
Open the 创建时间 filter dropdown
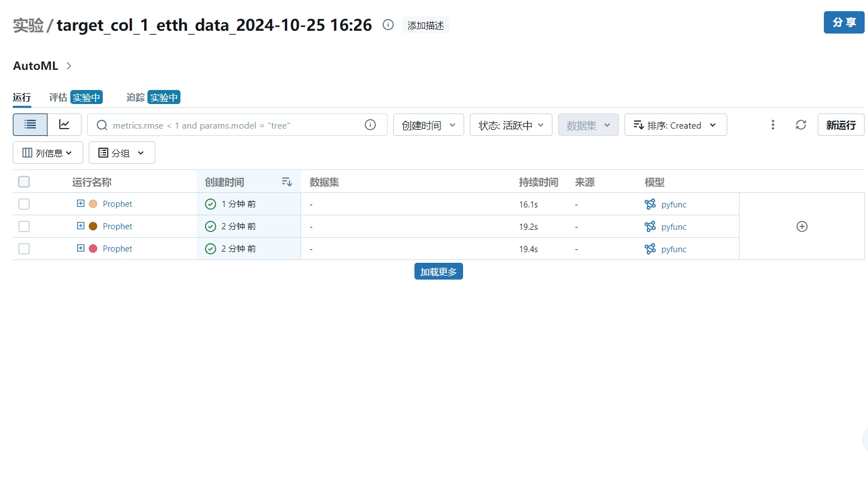[428, 125]
